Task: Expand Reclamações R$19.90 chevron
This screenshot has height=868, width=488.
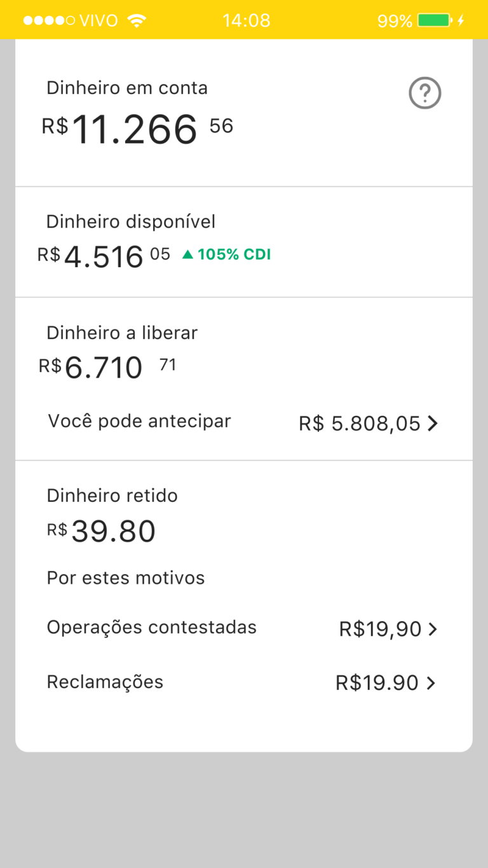Action: pos(431,684)
